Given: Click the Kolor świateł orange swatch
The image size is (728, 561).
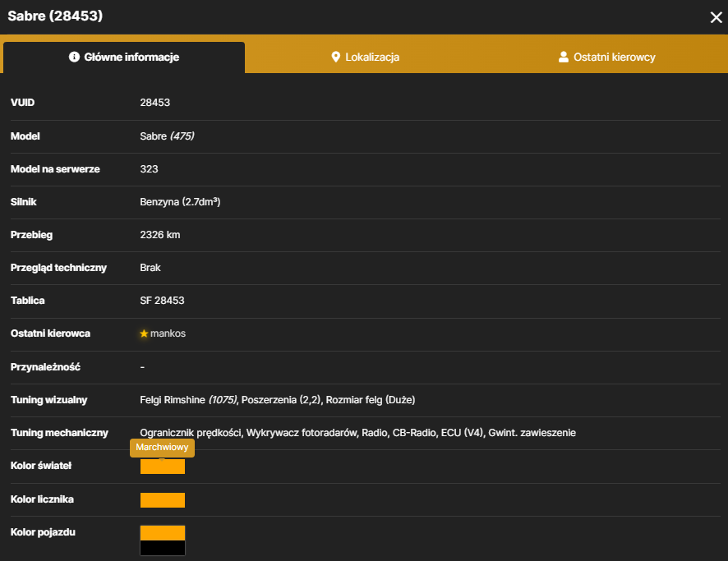Looking at the screenshot, I should [x=163, y=467].
